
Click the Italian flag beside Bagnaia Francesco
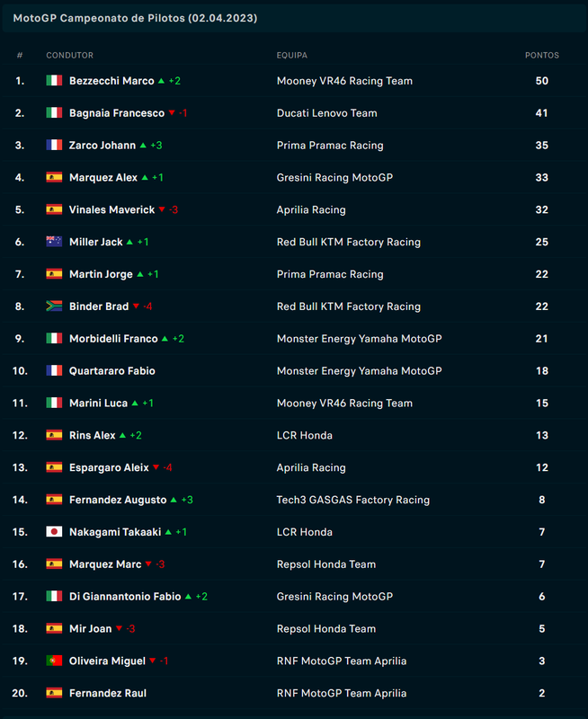tap(54, 113)
